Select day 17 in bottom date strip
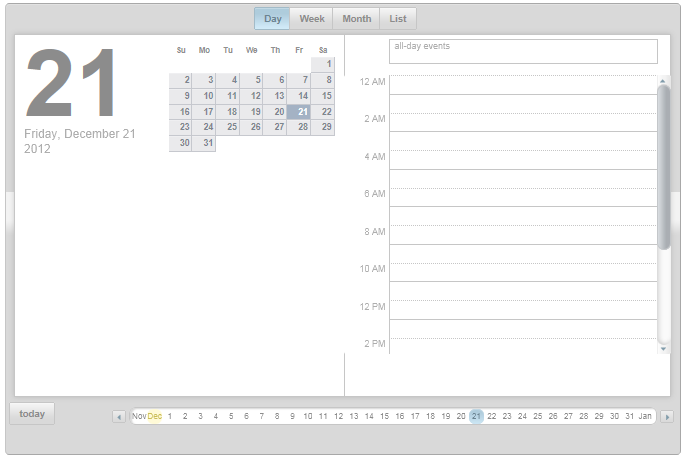693x460 pixels. (415, 416)
